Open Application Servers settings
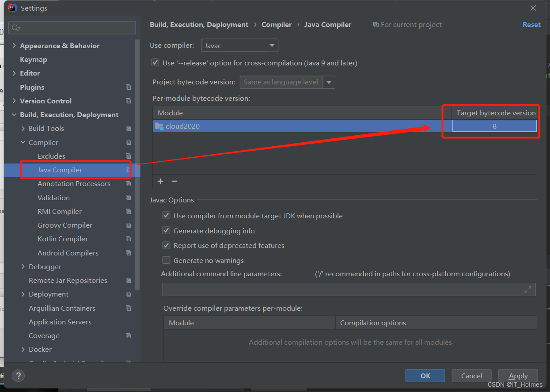The width and height of the screenshot is (550, 392). [x=60, y=322]
